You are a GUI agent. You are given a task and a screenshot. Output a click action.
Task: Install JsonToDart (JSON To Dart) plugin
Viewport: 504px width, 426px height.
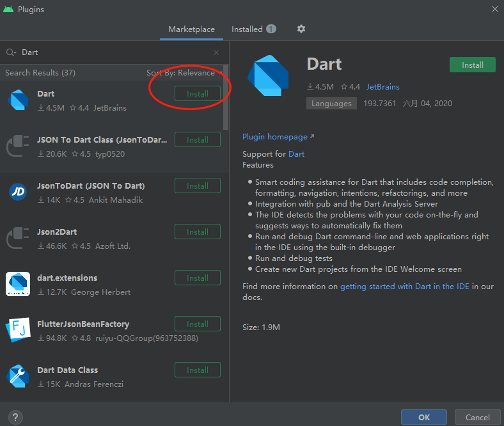[x=198, y=185]
